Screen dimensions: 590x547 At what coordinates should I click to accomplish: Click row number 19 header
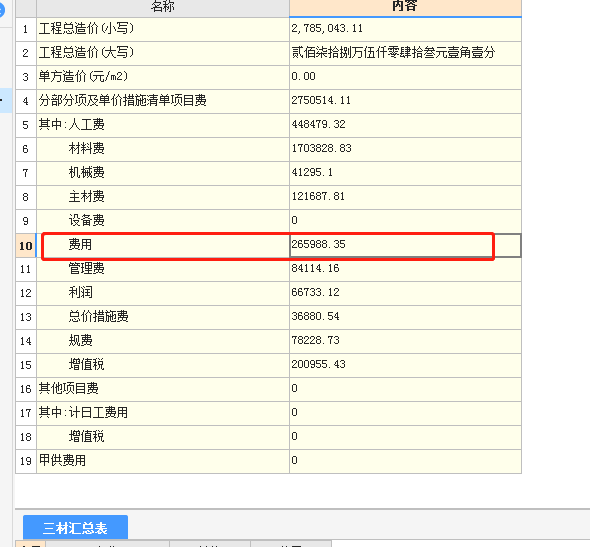(26, 462)
